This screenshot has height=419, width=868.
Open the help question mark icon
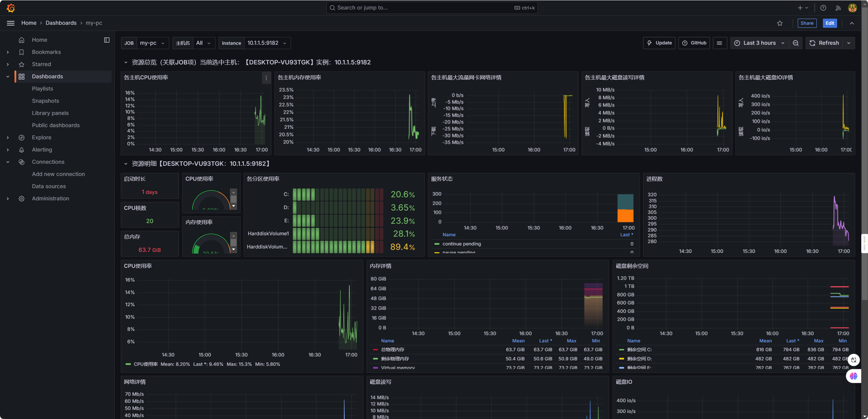point(823,8)
